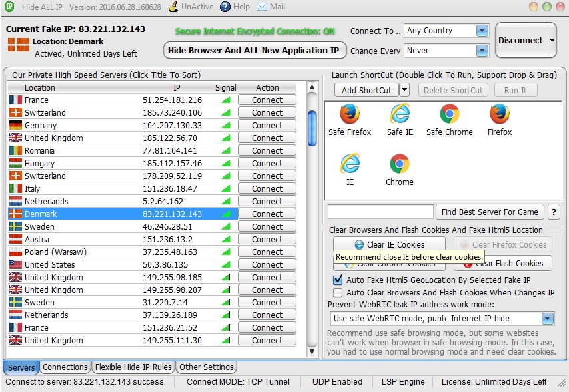Viewport: 569px width, 392px height.
Task: Click the server list scroll up arrow
Action: click(x=312, y=87)
